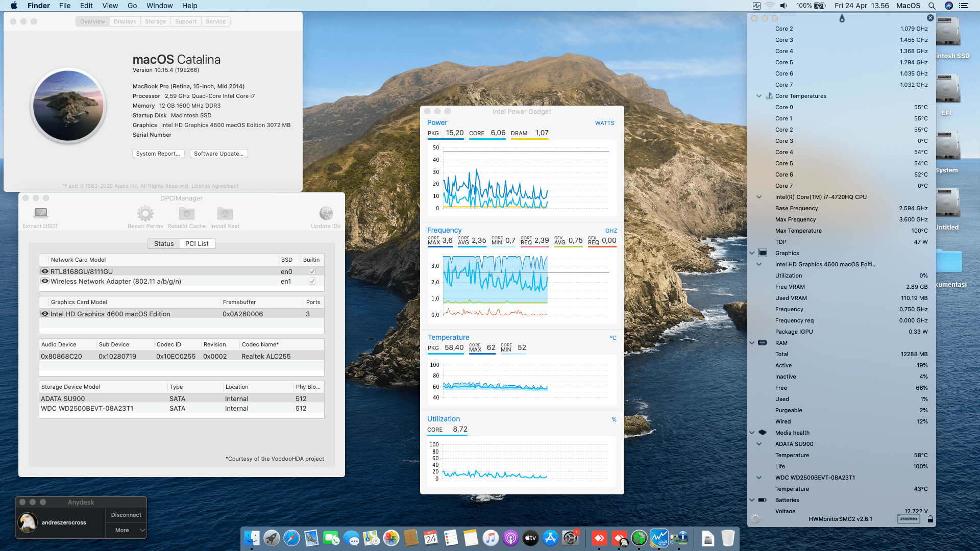Toggle Builtin checkbox for RTL8168GU network card
The height and width of the screenshot is (551, 980).
(312, 271)
